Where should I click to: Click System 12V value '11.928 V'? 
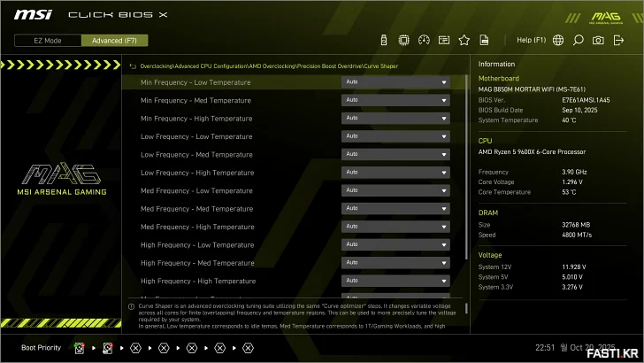coord(574,267)
